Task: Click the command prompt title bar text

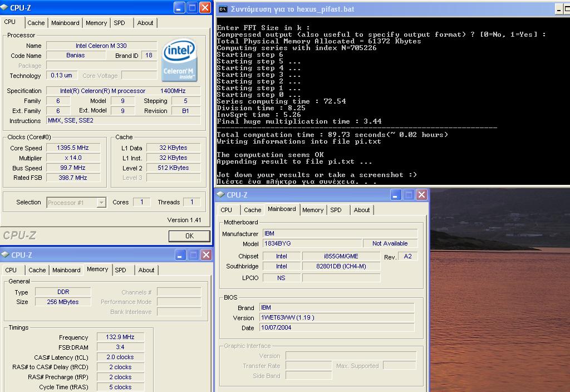Action: pos(292,9)
